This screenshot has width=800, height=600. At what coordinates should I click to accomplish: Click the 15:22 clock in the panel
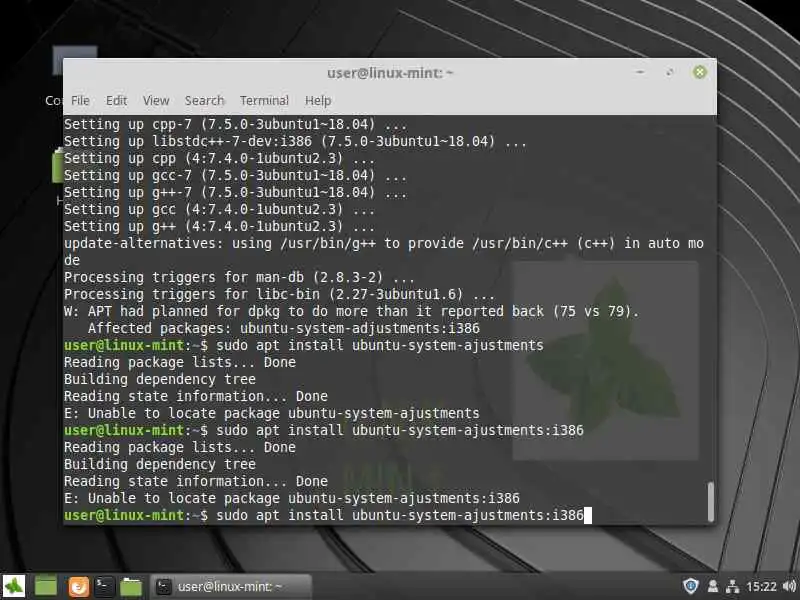pos(761,587)
